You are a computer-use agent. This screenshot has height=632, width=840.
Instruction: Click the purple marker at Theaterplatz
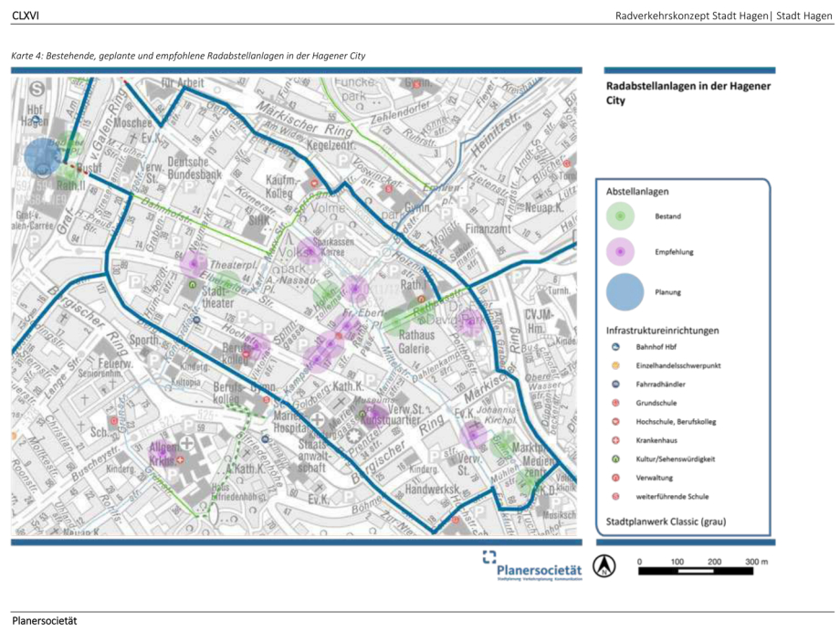[194, 263]
